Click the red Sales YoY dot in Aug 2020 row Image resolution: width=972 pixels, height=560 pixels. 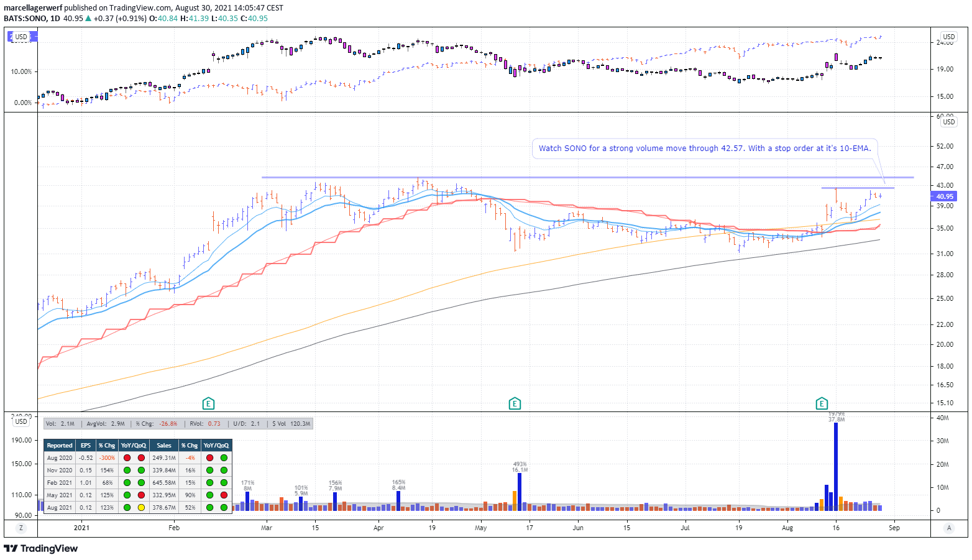(x=209, y=458)
